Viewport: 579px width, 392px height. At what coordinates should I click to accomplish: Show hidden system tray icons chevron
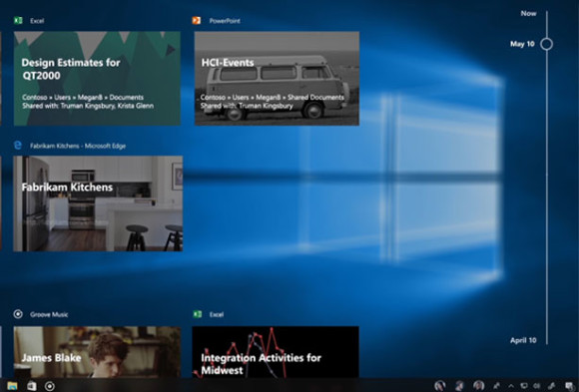click(x=511, y=386)
